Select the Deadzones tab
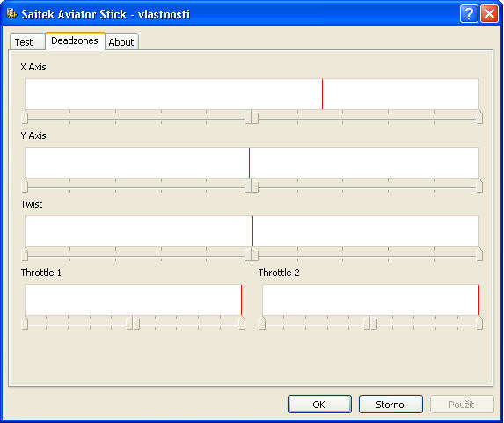Viewport: 504px width, 423px height. (75, 40)
